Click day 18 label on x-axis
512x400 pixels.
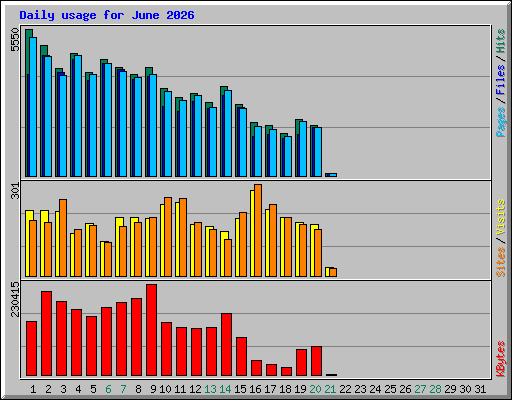(285, 389)
